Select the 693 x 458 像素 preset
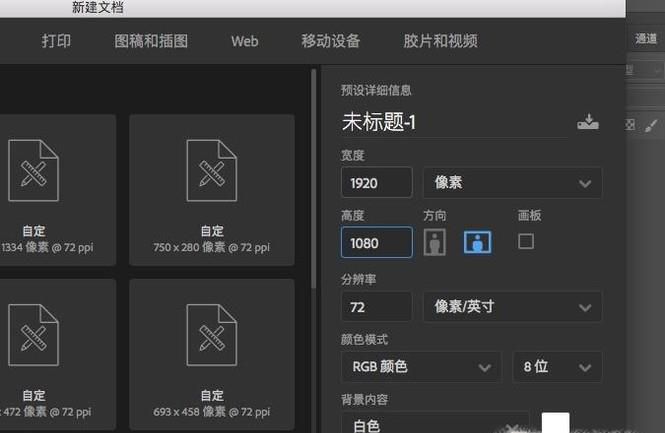 [212, 354]
